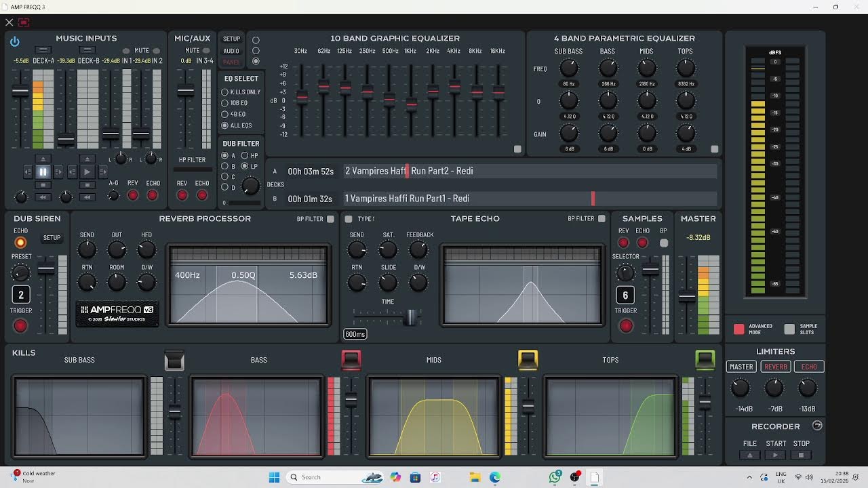Click the 1KHz graphic EQ slider

pyautogui.click(x=411, y=104)
